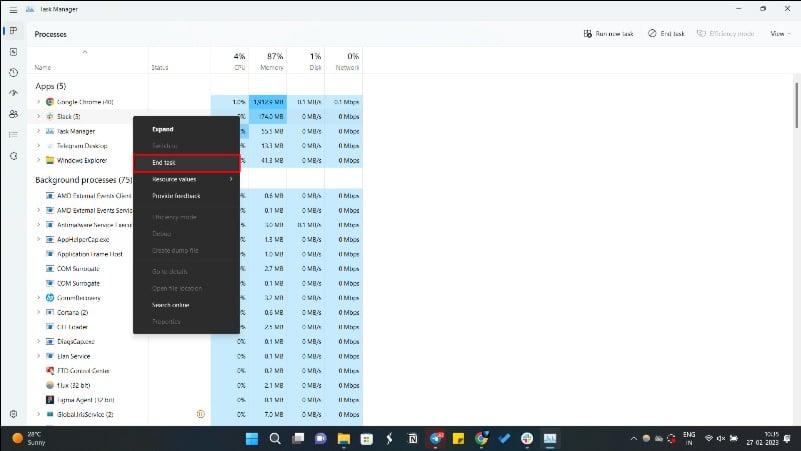Open Resource values submenu

pos(186,179)
